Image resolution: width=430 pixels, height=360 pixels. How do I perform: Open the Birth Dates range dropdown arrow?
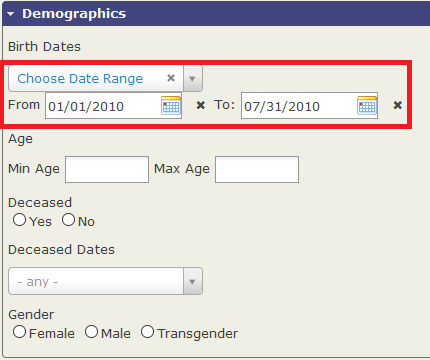(192, 78)
